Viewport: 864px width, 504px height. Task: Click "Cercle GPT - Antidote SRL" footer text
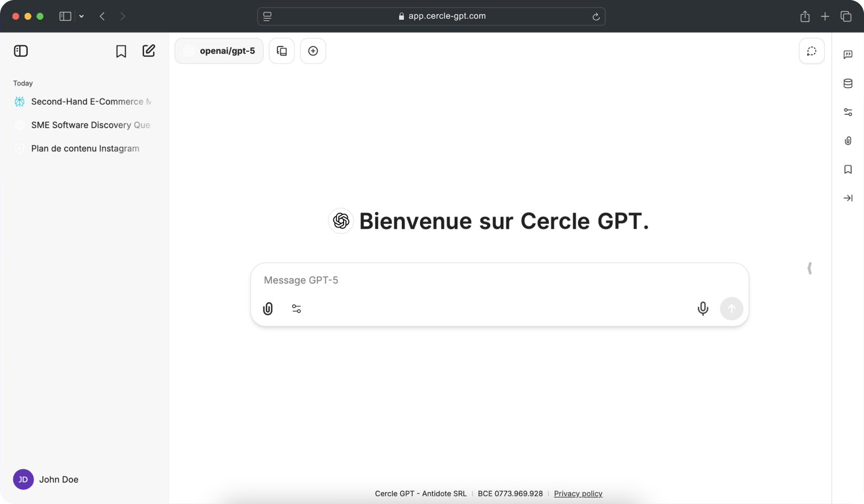421,494
